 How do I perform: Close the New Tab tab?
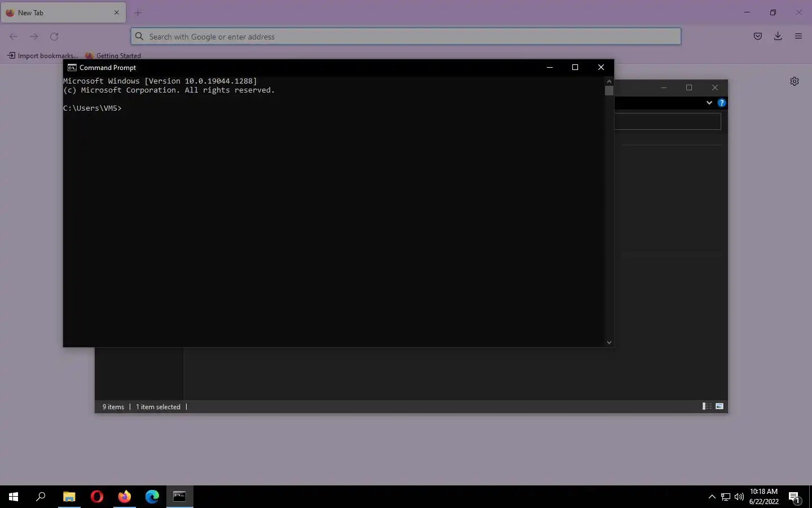[117, 12]
